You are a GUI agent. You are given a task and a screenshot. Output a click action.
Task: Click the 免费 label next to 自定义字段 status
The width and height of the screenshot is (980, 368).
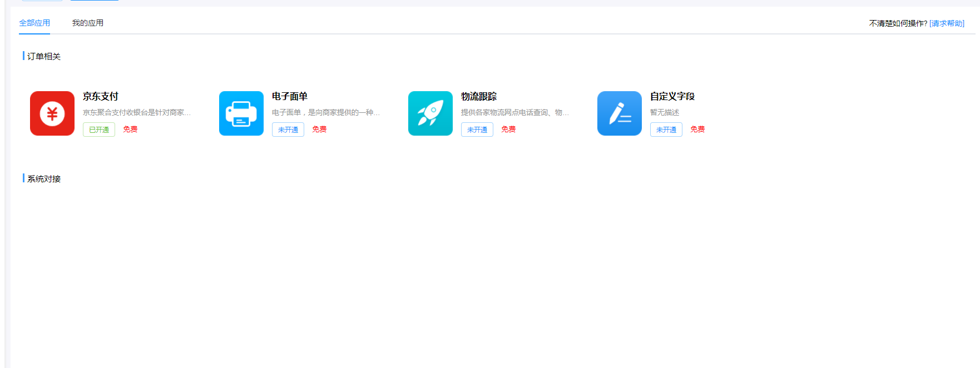point(697,129)
